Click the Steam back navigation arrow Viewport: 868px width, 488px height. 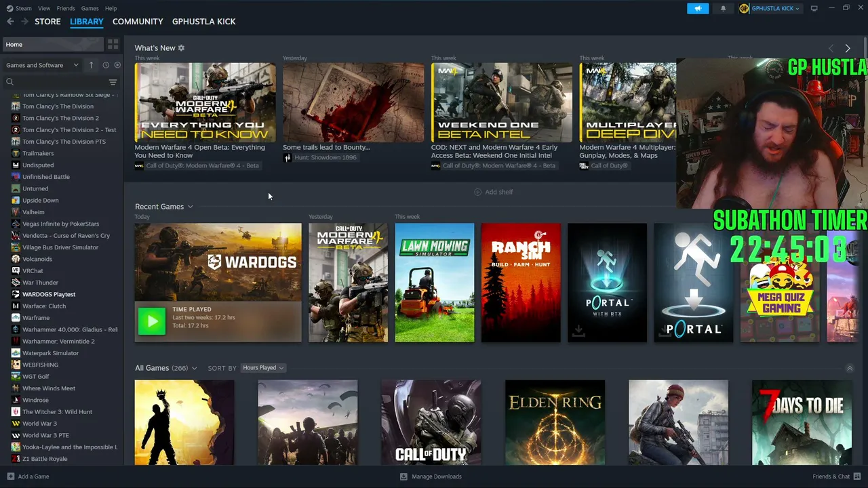click(10, 22)
